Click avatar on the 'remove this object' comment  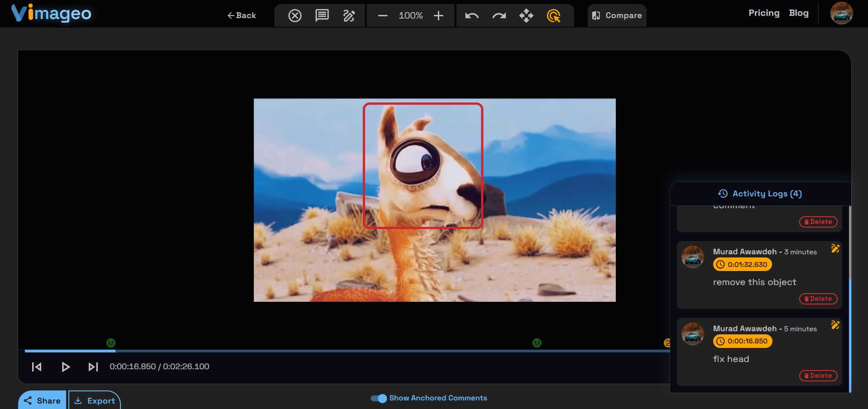pyautogui.click(x=693, y=257)
